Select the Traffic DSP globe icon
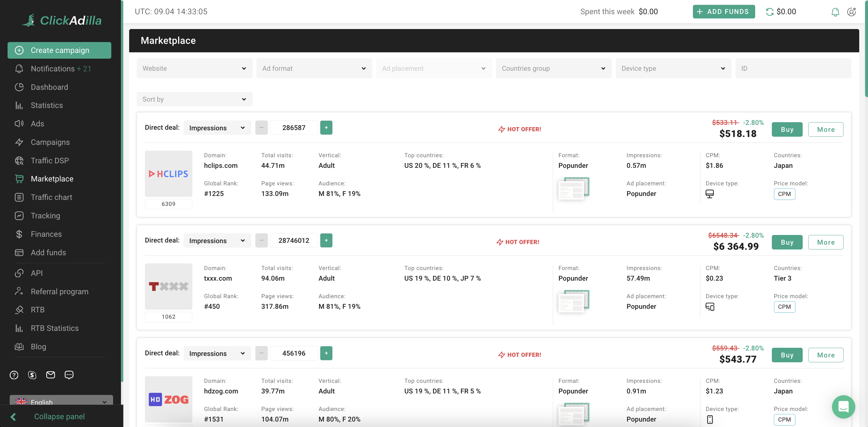868x427 pixels. pyautogui.click(x=19, y=160)
